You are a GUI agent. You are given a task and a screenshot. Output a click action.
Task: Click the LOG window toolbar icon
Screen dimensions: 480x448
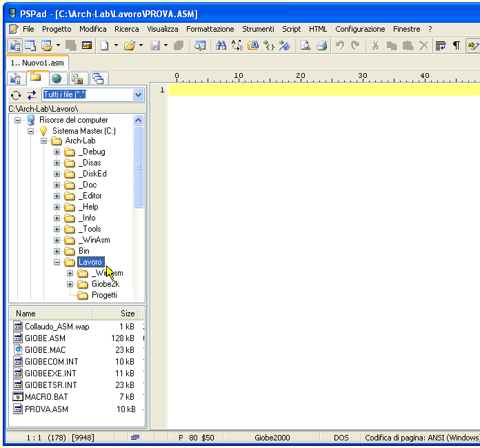coord(87,46)
